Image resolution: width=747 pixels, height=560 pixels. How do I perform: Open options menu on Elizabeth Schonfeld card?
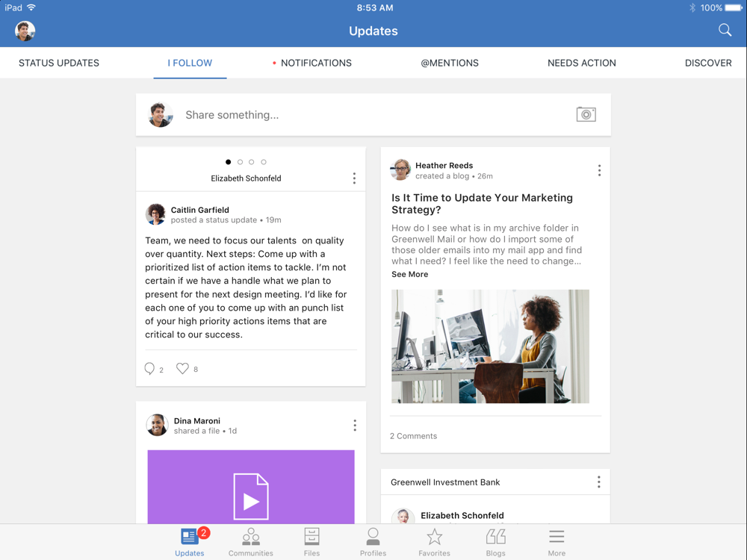point(354,178)
